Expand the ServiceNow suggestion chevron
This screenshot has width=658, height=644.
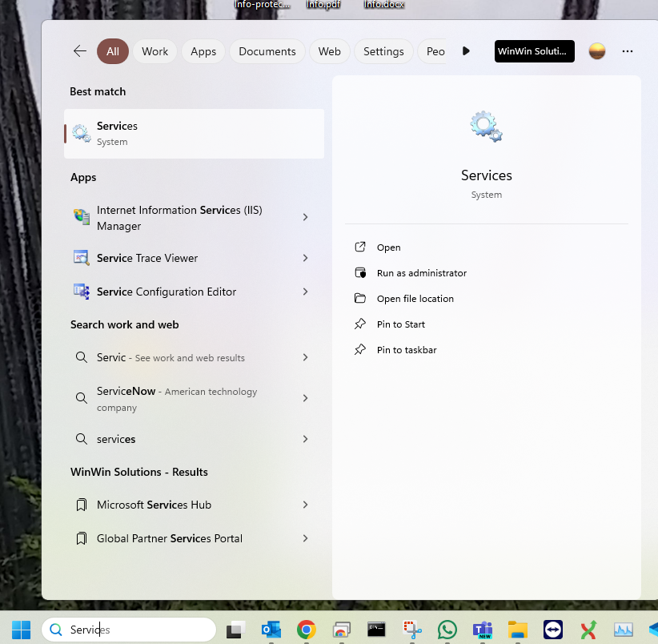306,398
